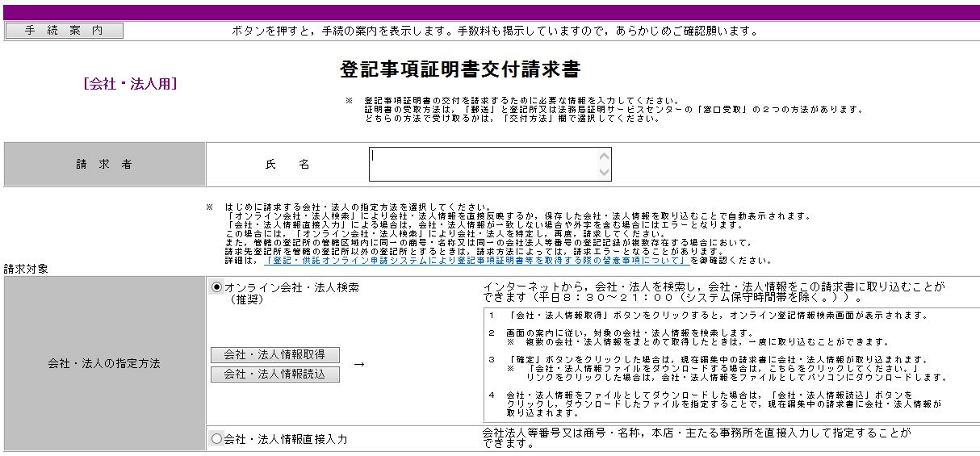Click instruction step 3 about 確定 button
This screenshot has height=456, width=980.
(x=718, y=368)
